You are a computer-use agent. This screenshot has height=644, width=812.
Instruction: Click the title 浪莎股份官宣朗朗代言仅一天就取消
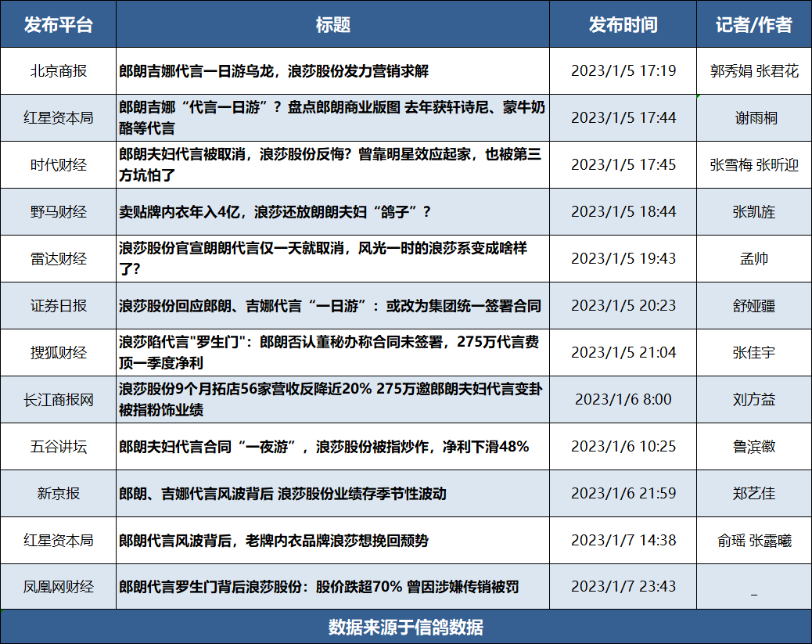333,258
